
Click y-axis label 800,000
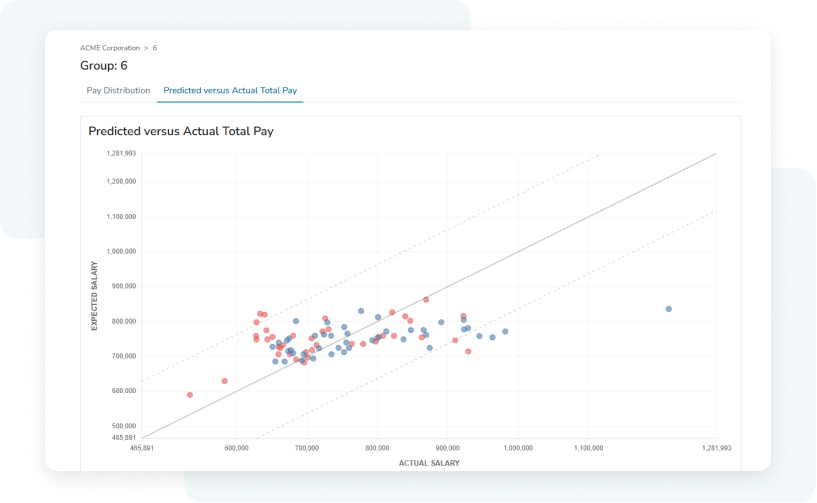coord(124,322)
